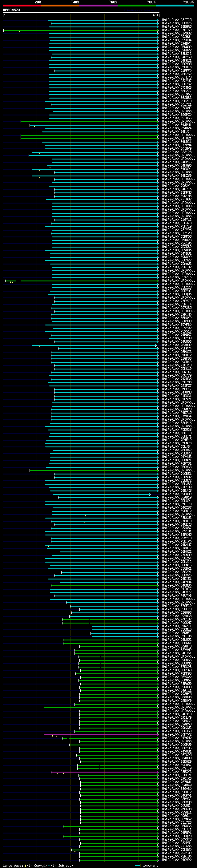Select hit UniRef100_P96614
Image resolution: width=197 pixels, height=868 pixels.
coord(176,815)
